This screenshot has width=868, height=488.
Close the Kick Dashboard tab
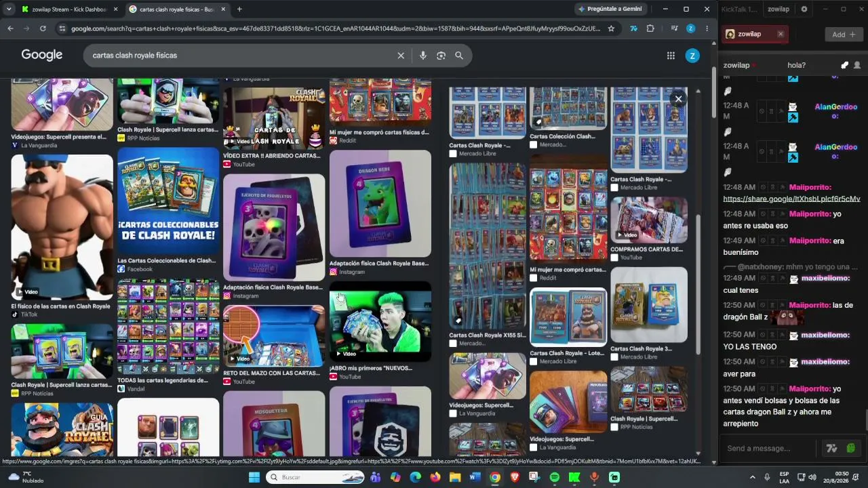(x=115, y=9)
